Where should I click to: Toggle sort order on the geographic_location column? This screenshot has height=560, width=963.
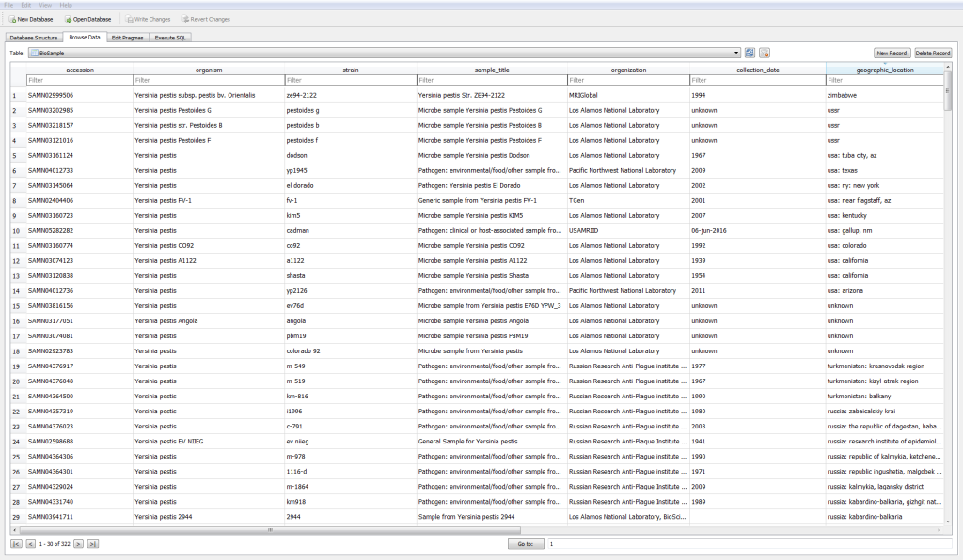pyautogui.click(x=885, y=68)
